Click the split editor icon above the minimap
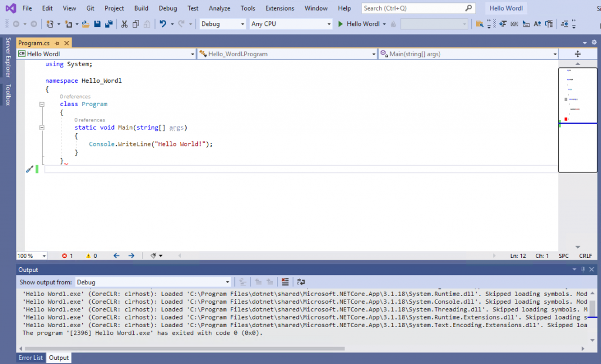The image size is (601, 364). click(578, 54)
